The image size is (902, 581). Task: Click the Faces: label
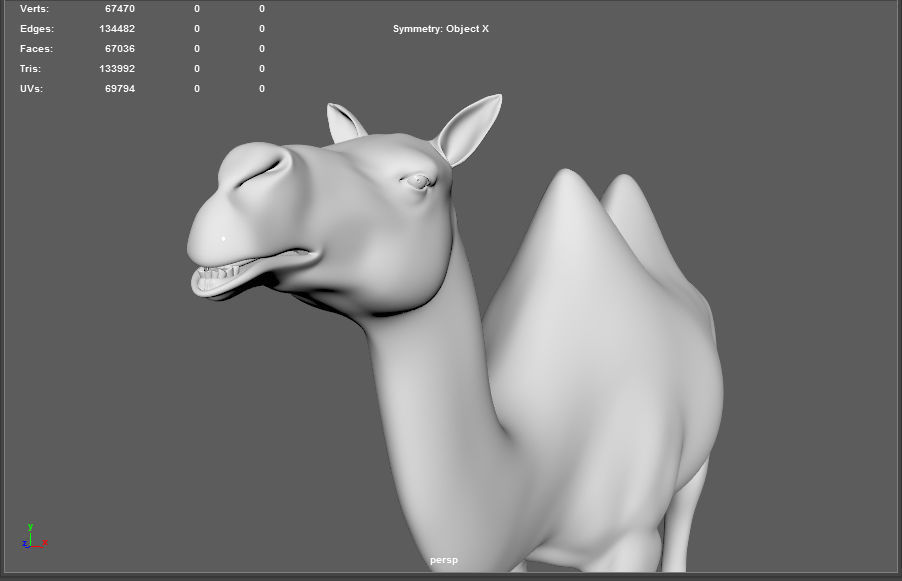coord(36,49)
